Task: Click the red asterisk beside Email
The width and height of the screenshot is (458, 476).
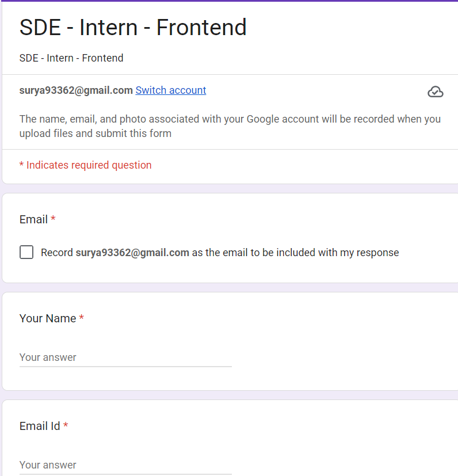Action: click(x=54, y=219)
